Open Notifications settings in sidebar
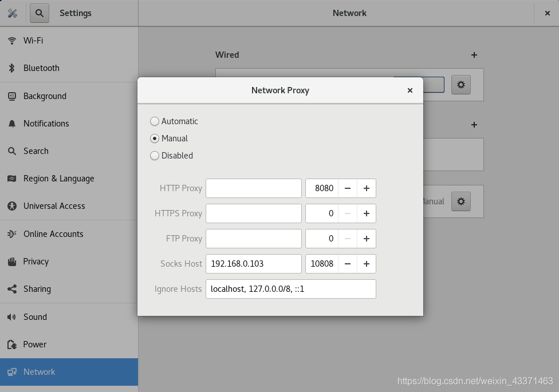This screenshot has width=559, height=392. (x=69, y=124)
